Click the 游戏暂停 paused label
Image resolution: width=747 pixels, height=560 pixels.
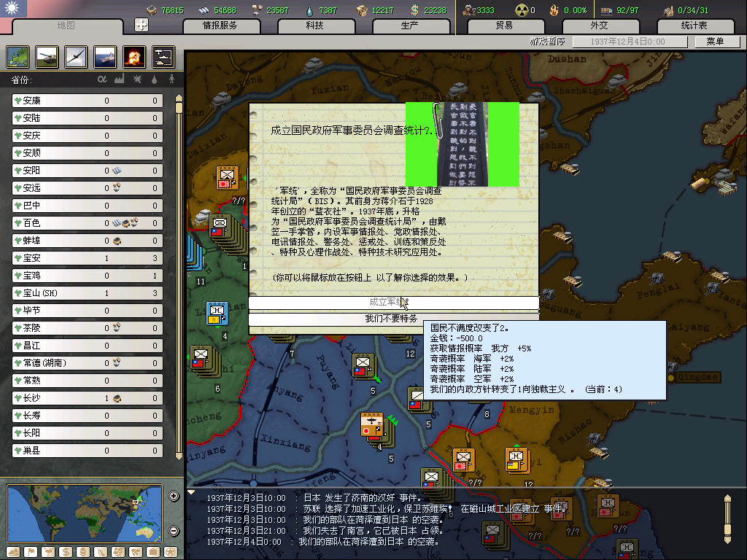click(547, 42)
